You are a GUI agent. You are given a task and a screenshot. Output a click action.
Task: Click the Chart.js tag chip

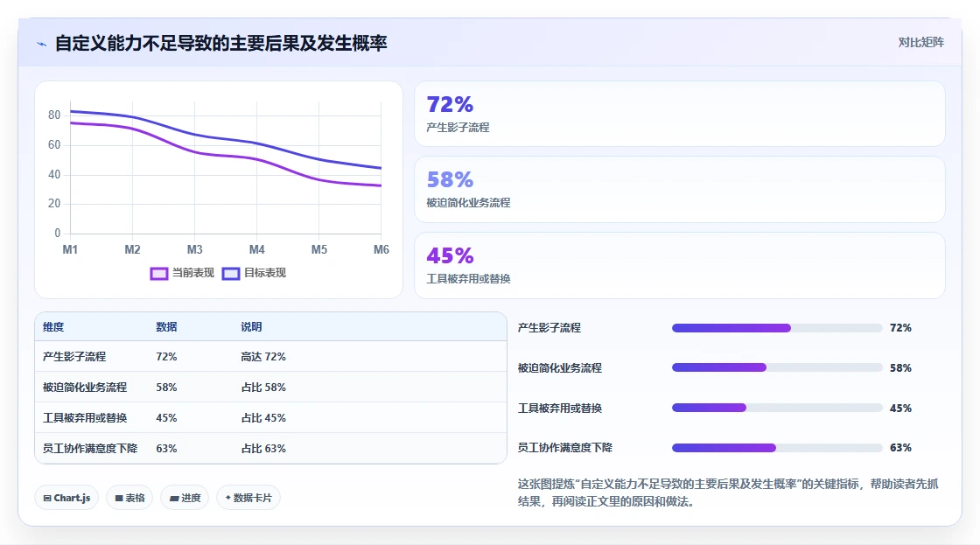tap(66, 498)
